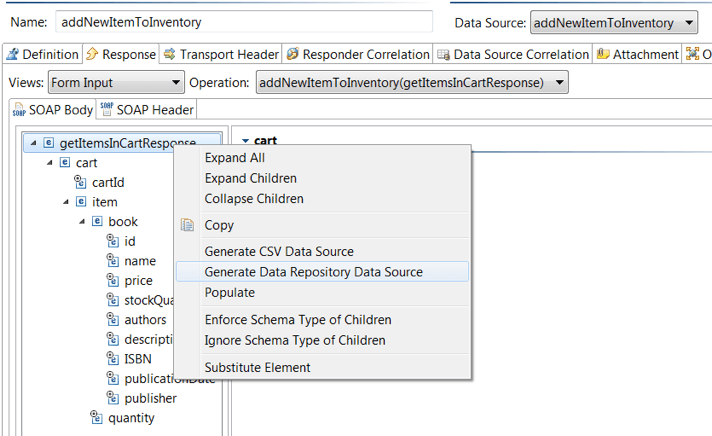The height and width of the screenshot is (436, 712).
Task: Open the SOAP Body tab
Action: click(53, 109)
